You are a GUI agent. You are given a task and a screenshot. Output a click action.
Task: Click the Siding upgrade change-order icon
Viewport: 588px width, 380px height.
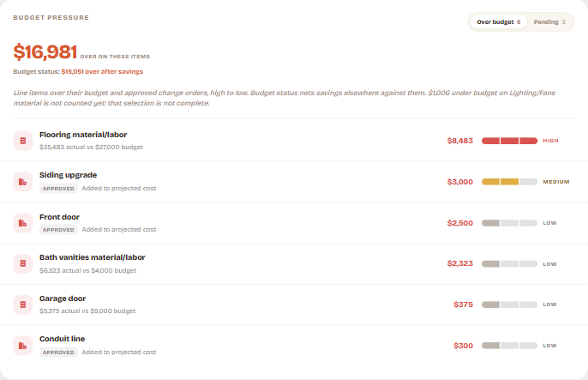coord(23,182)
